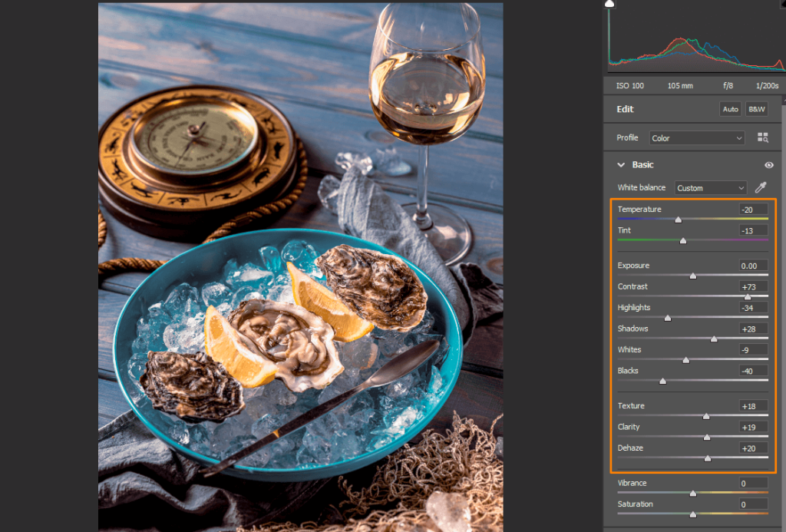
Task: Click the Vibrance slider handle
Action: point(692,493)
